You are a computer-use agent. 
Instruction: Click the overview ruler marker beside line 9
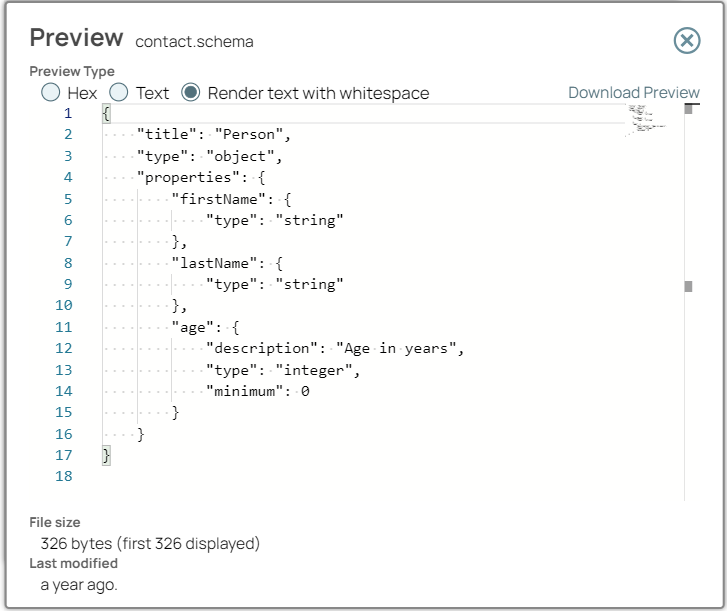[x=689, y=286]
